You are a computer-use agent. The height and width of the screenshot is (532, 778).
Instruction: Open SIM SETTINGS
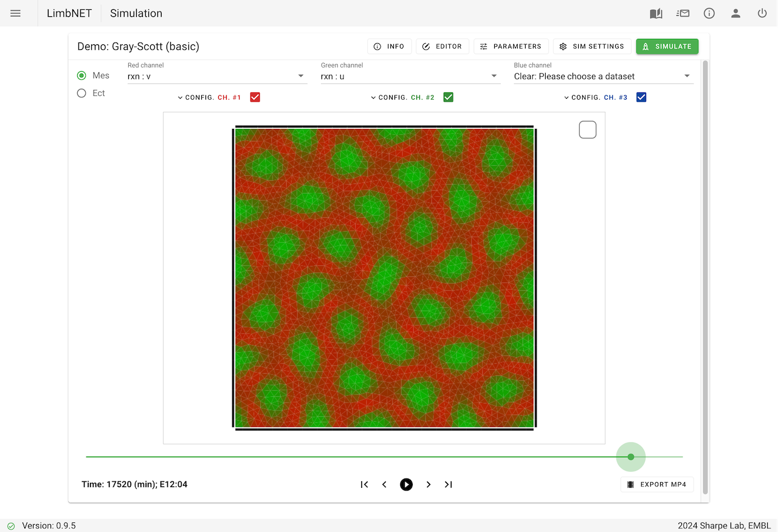592,46
